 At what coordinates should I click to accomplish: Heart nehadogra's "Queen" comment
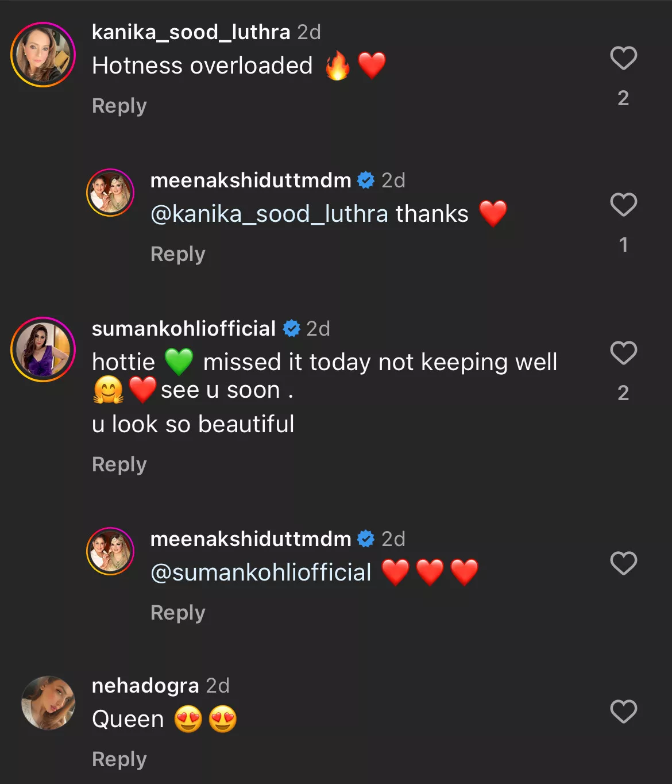point(623,712)
